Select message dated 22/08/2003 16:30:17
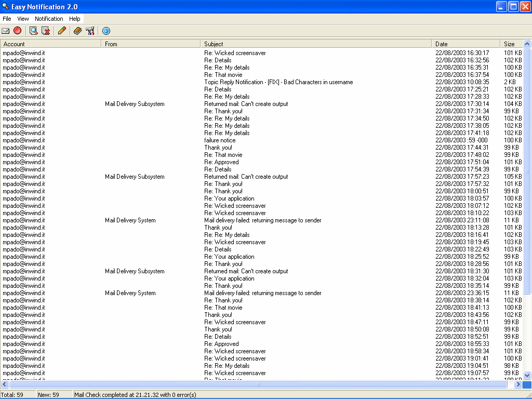Viewport: 532px width, 399px height. coord(262,53)
